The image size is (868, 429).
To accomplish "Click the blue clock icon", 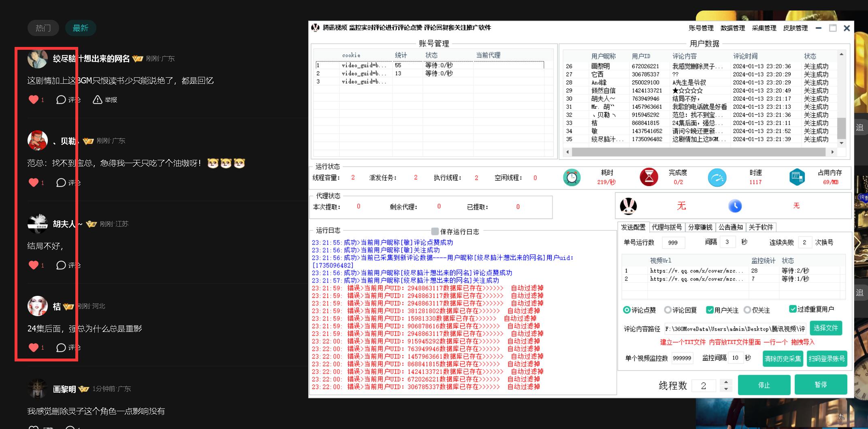I will click(x=735, y=206).
